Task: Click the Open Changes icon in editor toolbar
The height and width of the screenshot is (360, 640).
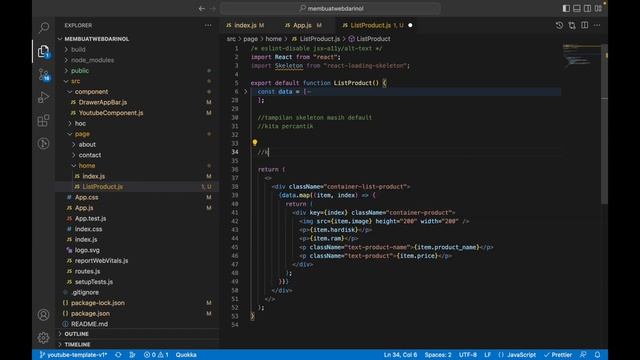Action: pyautogui.click(x=572, y=25)
